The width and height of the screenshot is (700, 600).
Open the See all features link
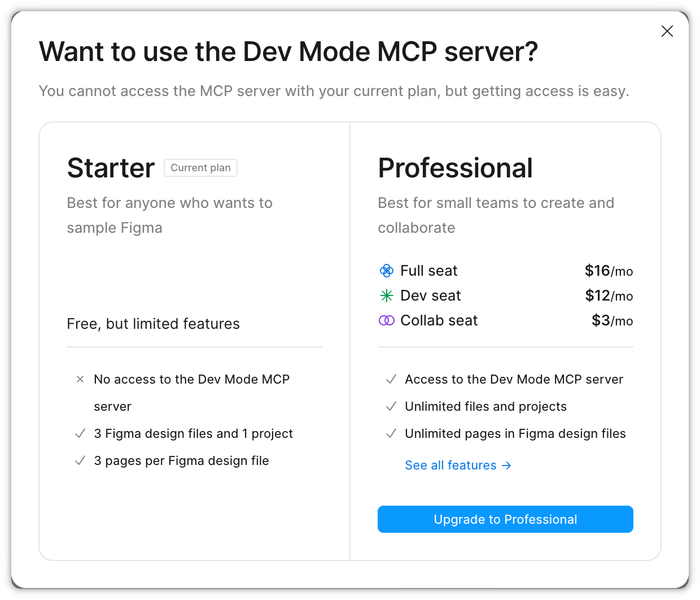click(450, 465)
